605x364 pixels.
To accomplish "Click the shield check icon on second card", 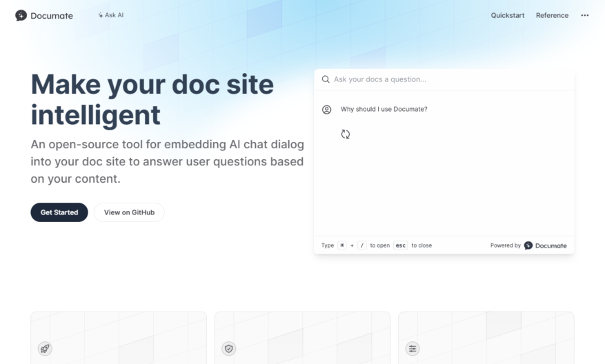I will (229, 349).
